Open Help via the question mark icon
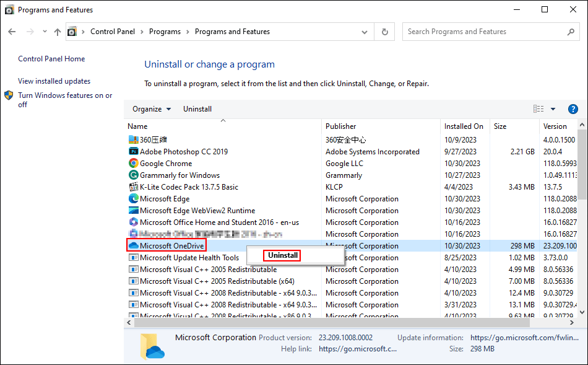The image size is (588, 365). coord(573,108)
